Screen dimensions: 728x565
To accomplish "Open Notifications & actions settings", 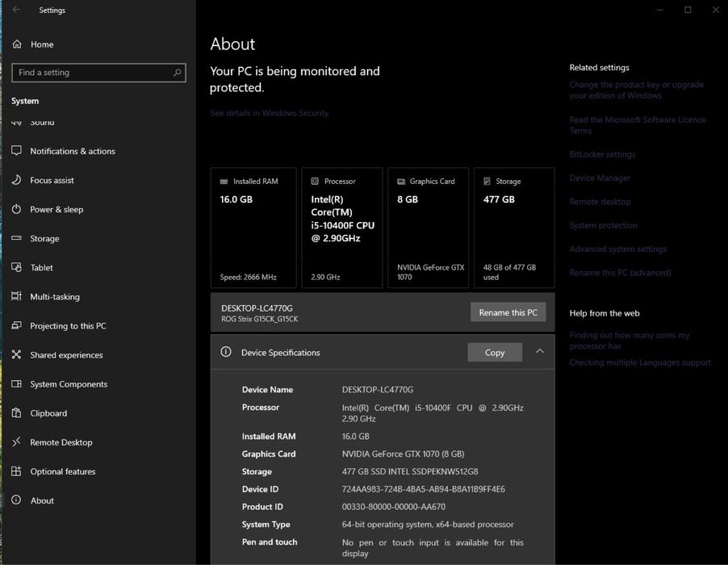I will pos(73,151).
